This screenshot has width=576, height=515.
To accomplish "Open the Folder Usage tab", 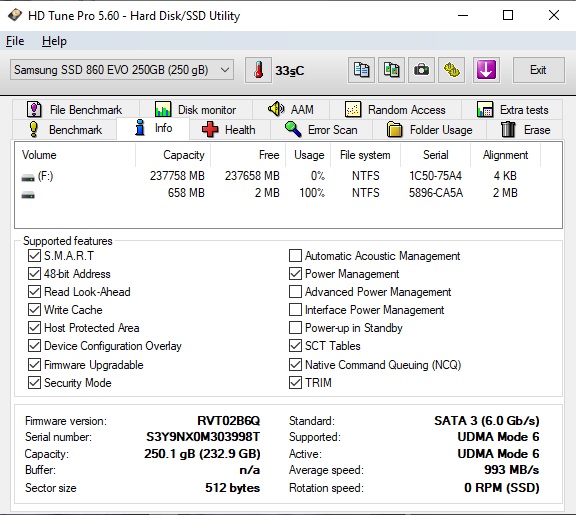I will [430, 130].
